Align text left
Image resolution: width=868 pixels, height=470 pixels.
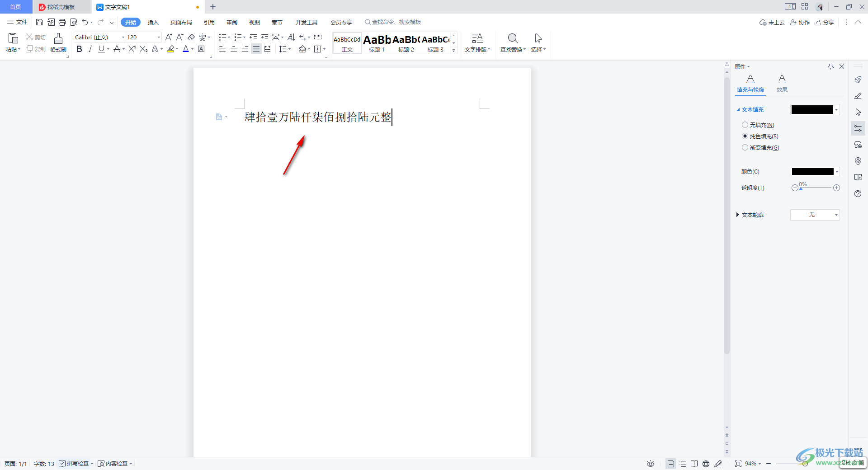tap(222, 49)
